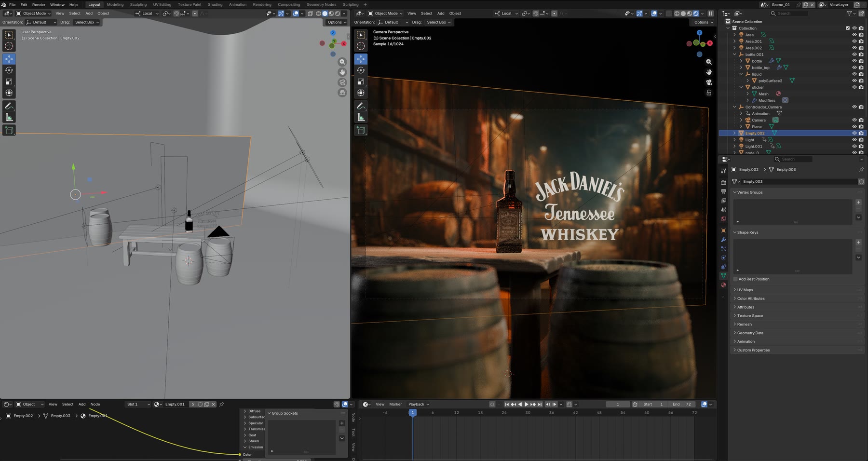Open the outliner filter funnel

849,14
